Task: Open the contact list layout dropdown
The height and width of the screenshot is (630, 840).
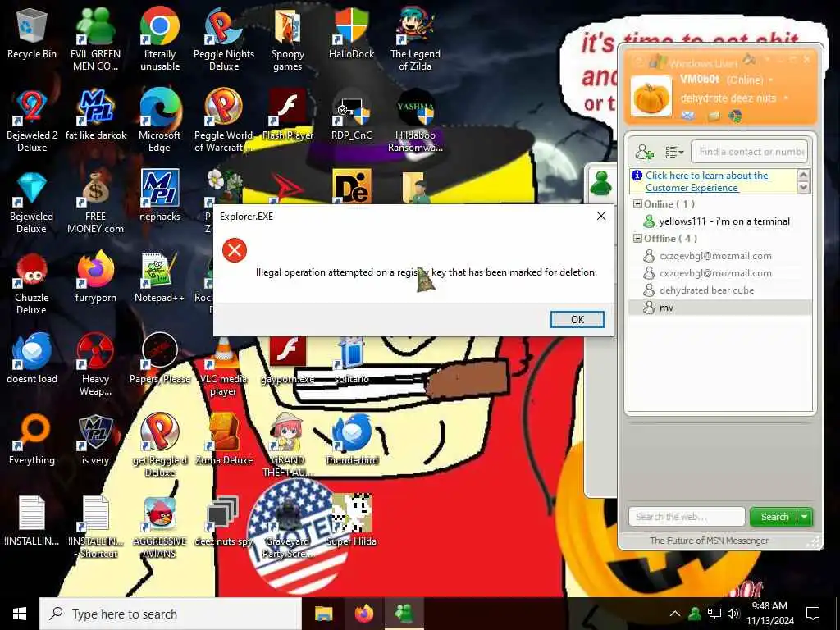Action: point(674,153)
